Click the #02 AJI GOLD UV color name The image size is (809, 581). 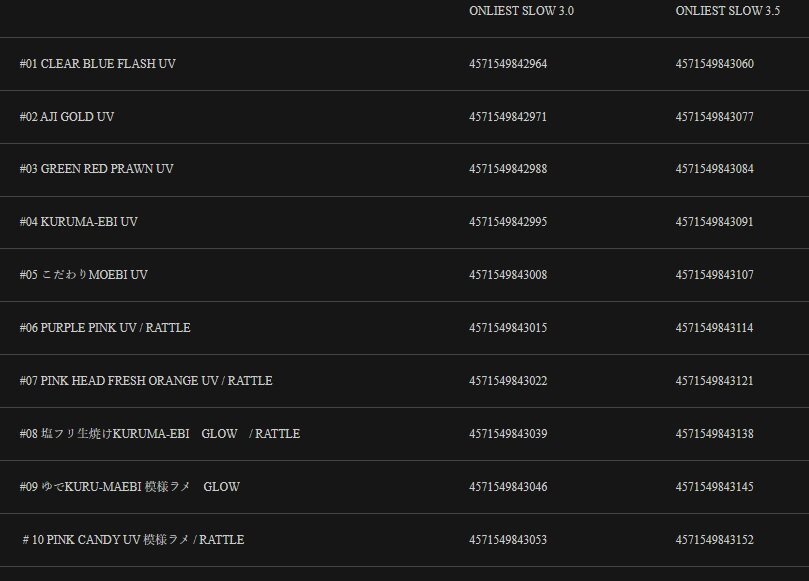pos(67,117)
